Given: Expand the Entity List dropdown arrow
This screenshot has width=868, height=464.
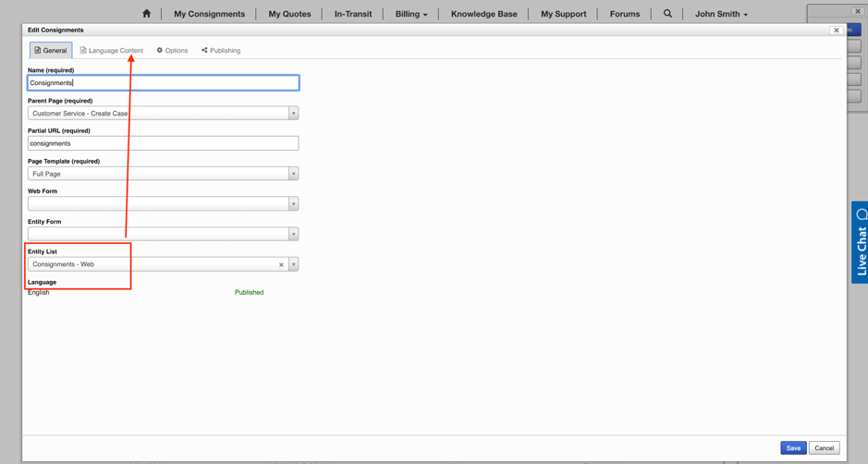Looking at the screenshot, I should click(293, 264).
